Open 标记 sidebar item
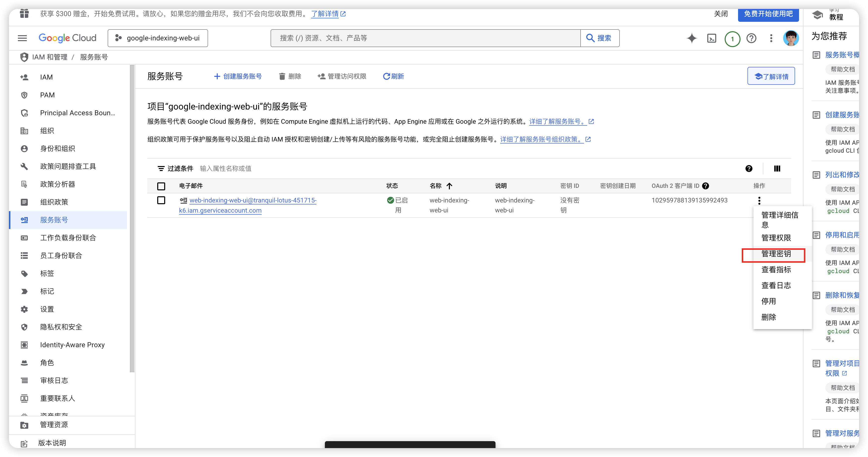 click(68, 291)
